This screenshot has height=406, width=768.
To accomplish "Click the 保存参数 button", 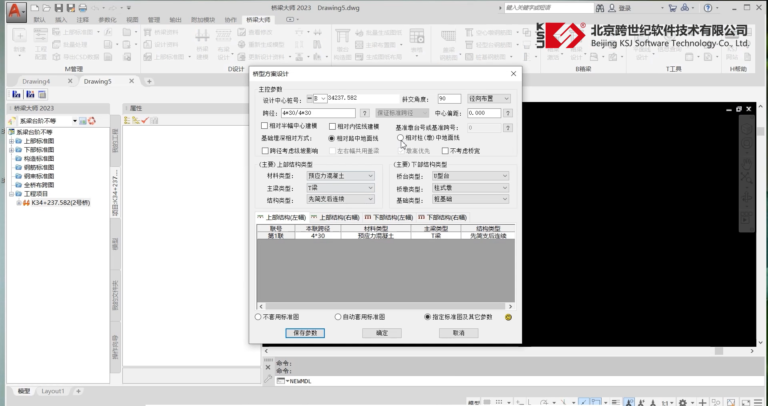I will (x=305, y=333).
